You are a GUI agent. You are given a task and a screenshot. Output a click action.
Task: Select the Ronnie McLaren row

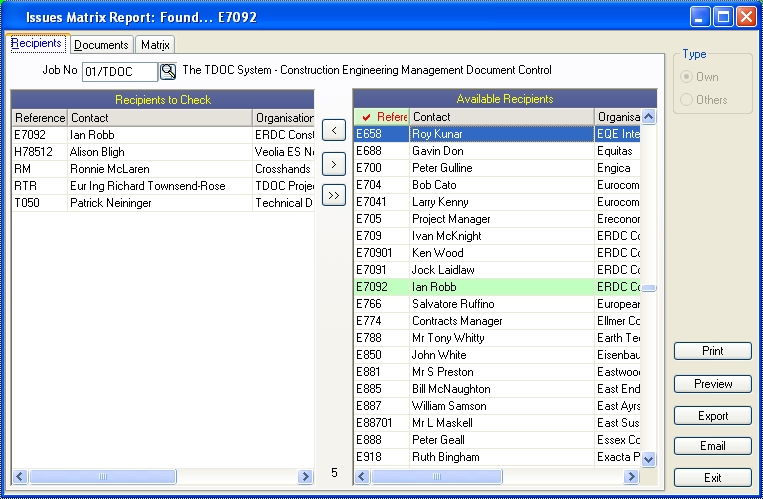(163, 169)
